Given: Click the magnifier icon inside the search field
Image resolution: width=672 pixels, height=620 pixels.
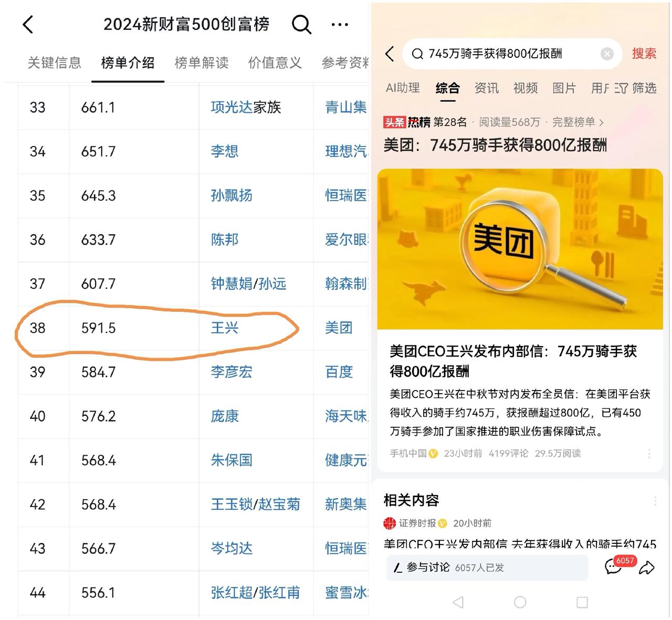Looking at the screenshot, I should (417, 54).
